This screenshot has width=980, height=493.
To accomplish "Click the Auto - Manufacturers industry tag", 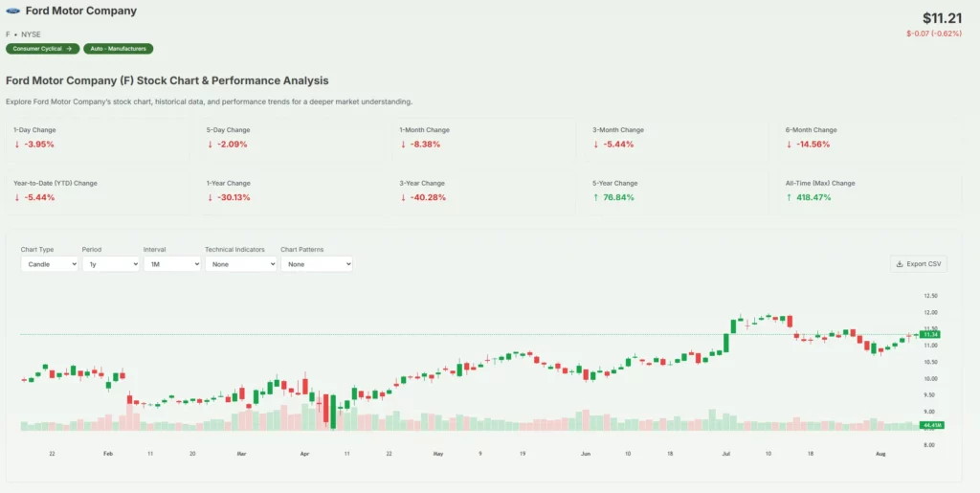I will (118, 49).
